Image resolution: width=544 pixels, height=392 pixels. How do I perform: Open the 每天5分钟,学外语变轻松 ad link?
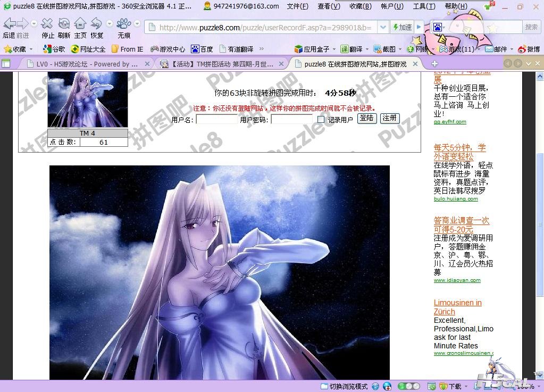click(x=459, y=152)
